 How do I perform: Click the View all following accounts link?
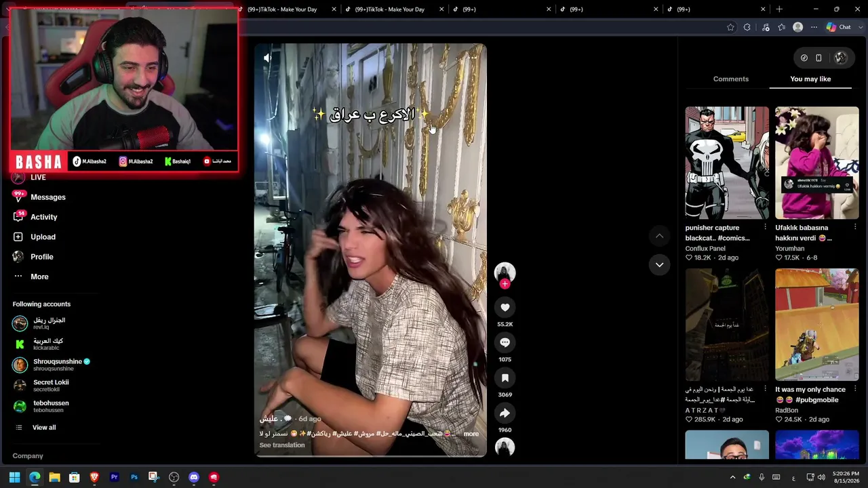pyautogui.click(x=44, y=428)
